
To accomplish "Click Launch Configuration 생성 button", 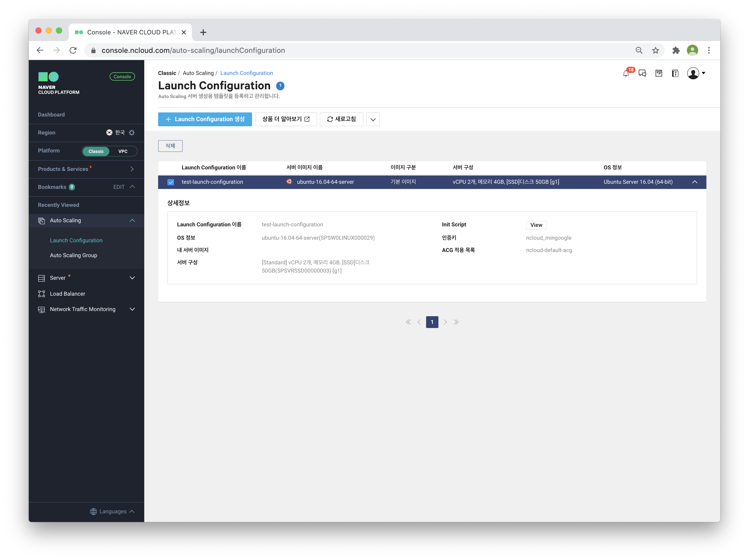I will point(205,119).
